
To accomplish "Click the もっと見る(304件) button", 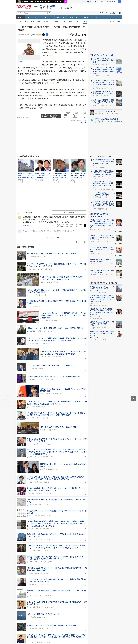I will tap(52, 238).
